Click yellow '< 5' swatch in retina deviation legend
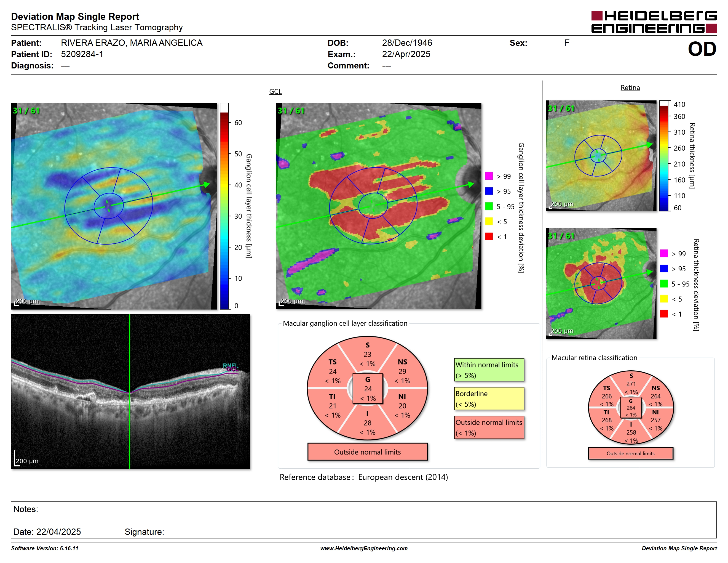Image resolution: width=728 pixels, height=563 pixels. click(x=664, y=299)
